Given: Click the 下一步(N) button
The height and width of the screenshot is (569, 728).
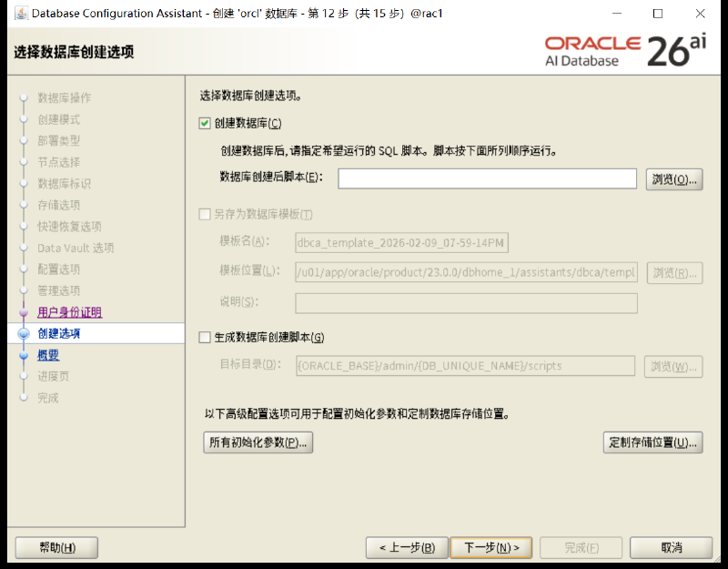Looking at the screenshot, I should coord(491,548).
